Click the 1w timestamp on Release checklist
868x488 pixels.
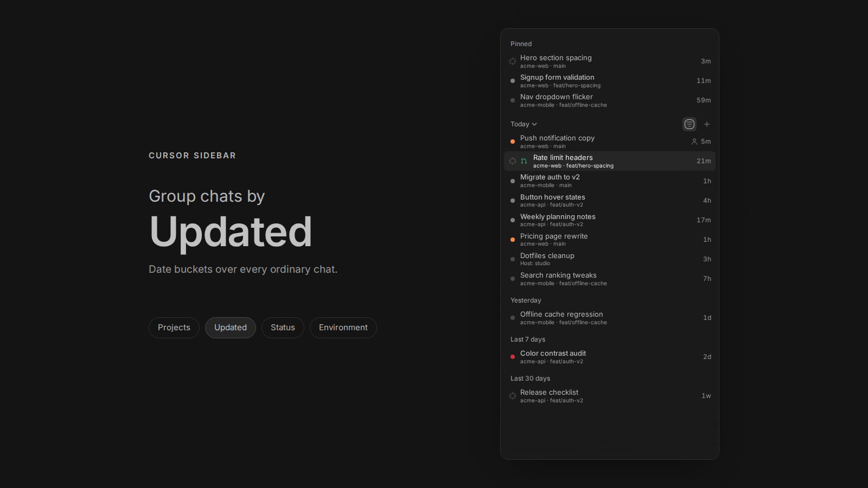706,396
